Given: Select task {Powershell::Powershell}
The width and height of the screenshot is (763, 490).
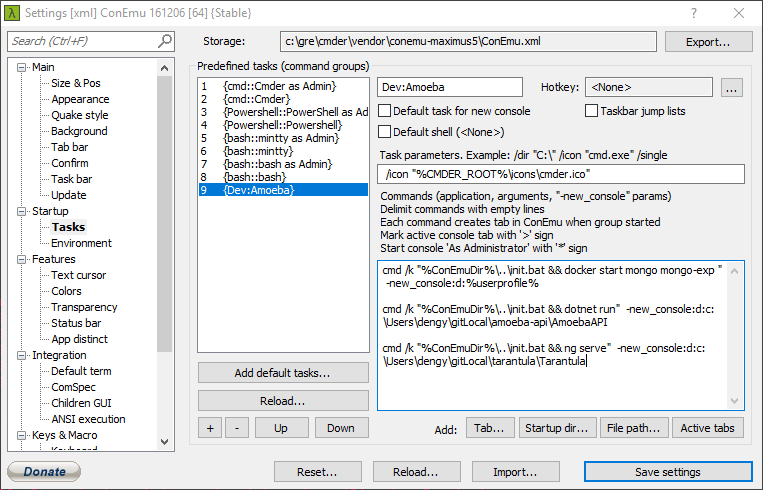Looking at the screenshot, I should point(283,125).
